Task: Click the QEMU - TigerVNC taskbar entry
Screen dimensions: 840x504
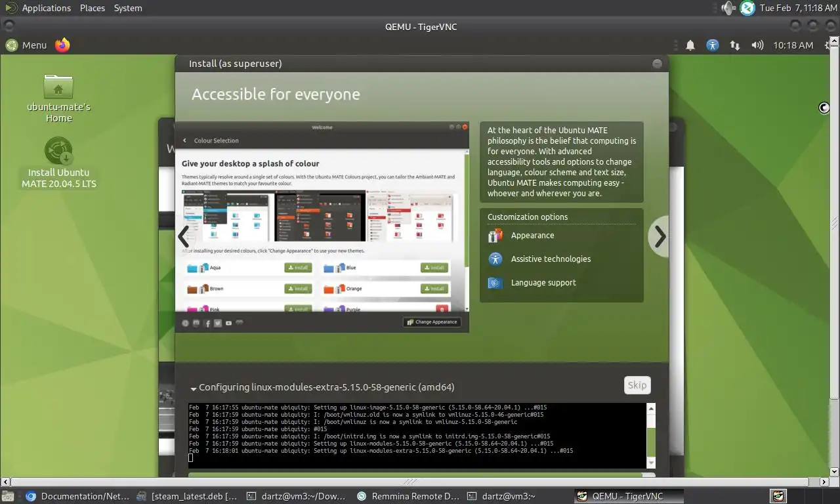Action: [x=628, y=496]
